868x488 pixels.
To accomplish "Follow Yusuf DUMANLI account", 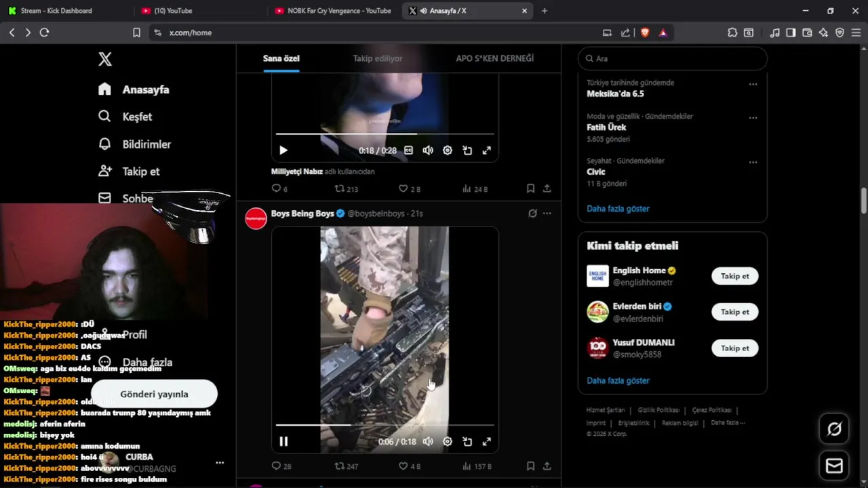I will [x=735, y=348].
